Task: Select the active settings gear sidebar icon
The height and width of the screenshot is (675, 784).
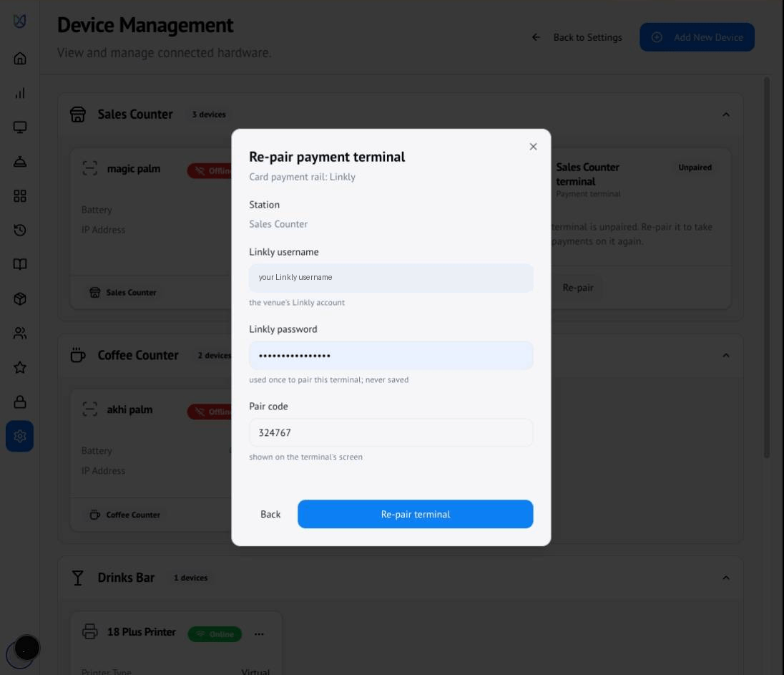Action: pyautogui.click(x=19, y=437)
